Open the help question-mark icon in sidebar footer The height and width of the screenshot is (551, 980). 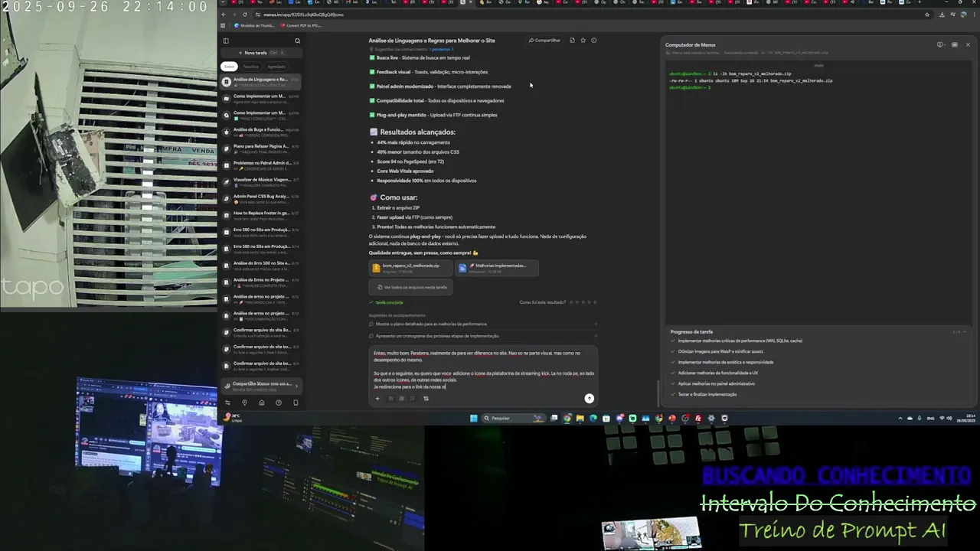click(x=279, y=403)
